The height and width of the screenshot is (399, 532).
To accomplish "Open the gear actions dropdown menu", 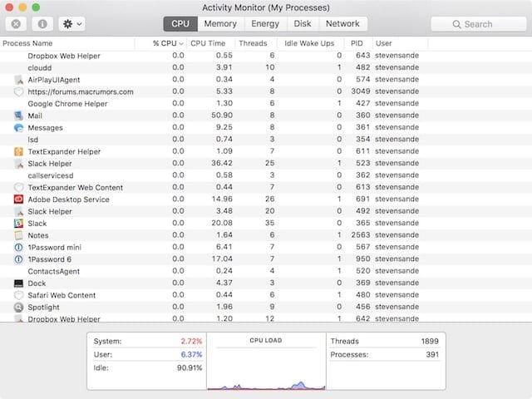I will pyautogui.click(x=71, y=24).
